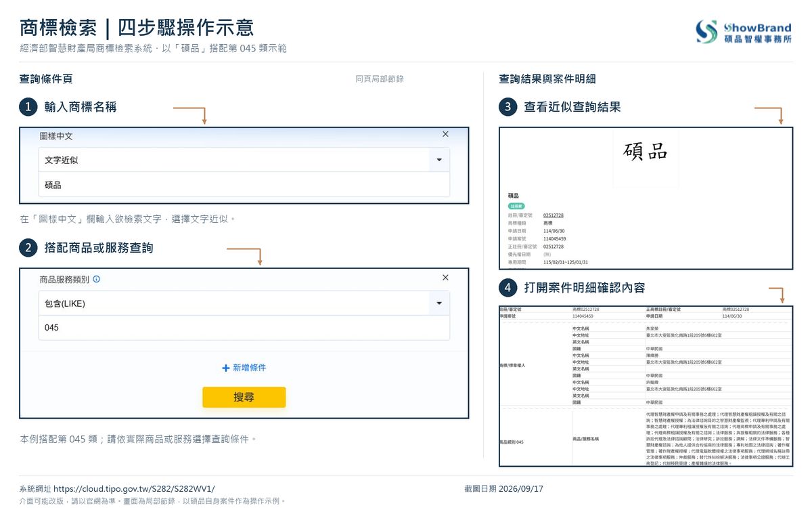
Task: Click the 商標種類 value 商標
Action: click(548, 224)
